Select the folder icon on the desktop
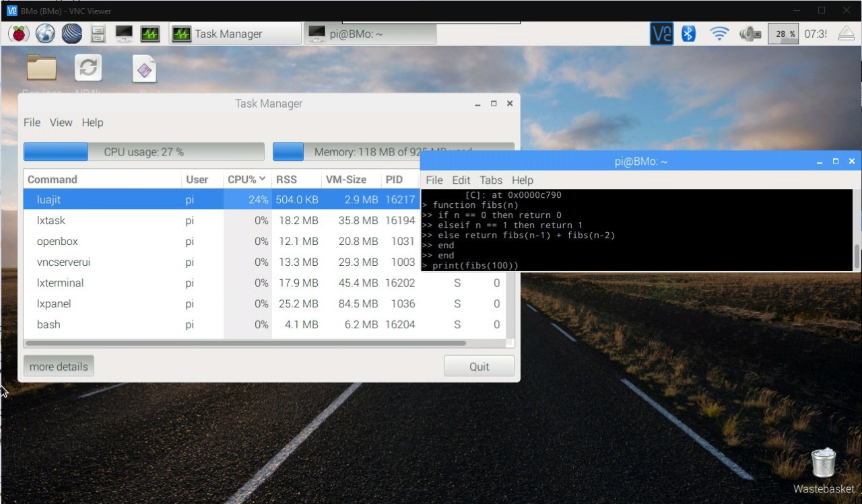 (x=42, y=68)
